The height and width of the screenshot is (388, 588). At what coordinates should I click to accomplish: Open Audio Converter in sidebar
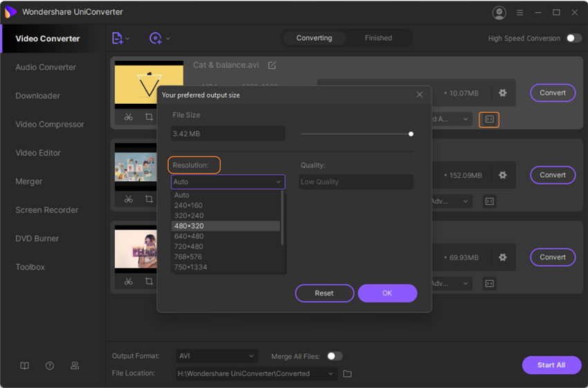click(x=46, y=68)
